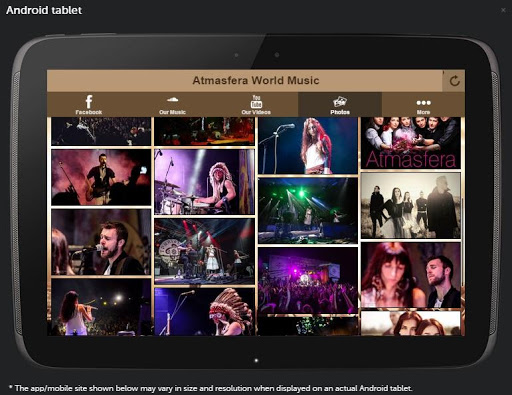Open bearded singer at microphone photo

point(101,242)
